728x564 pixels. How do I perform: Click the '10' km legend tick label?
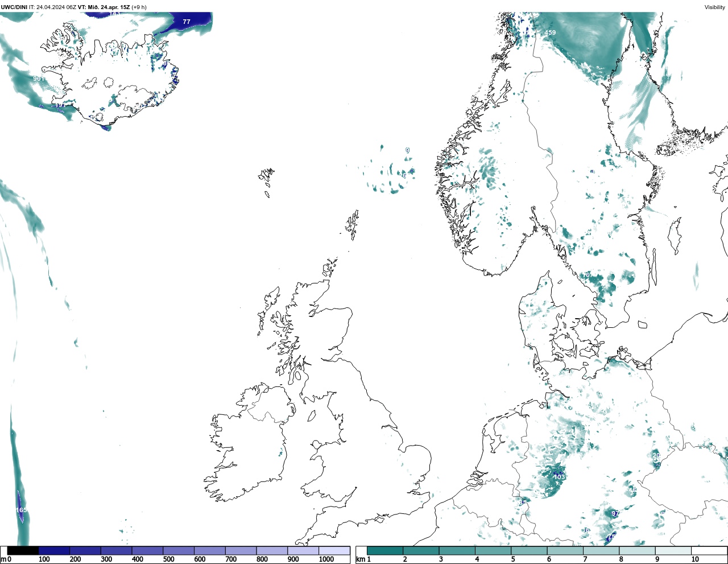click(x=695, y=559)
